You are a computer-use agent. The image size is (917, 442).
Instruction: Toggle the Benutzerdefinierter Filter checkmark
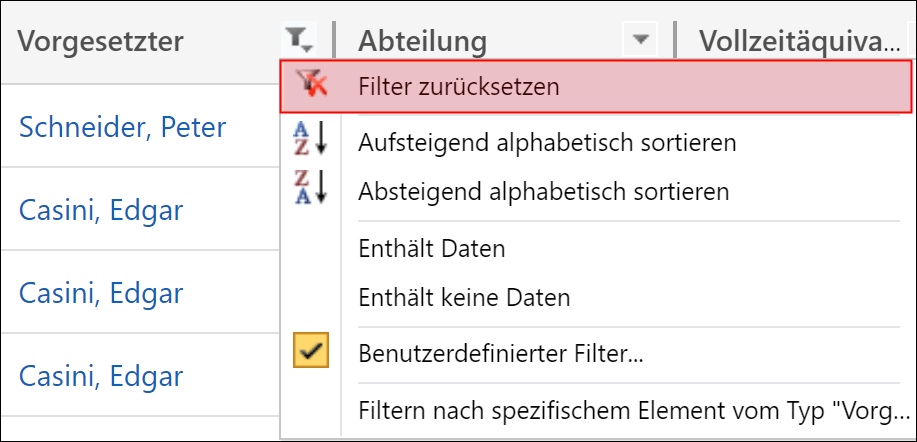click(x=311, y=350)
